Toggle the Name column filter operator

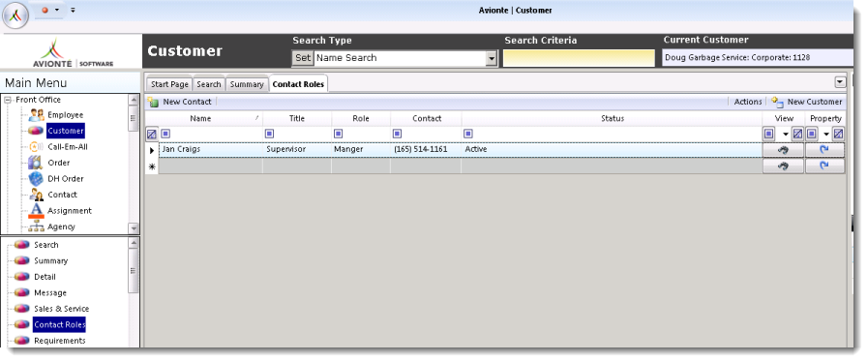pos(165,134)
